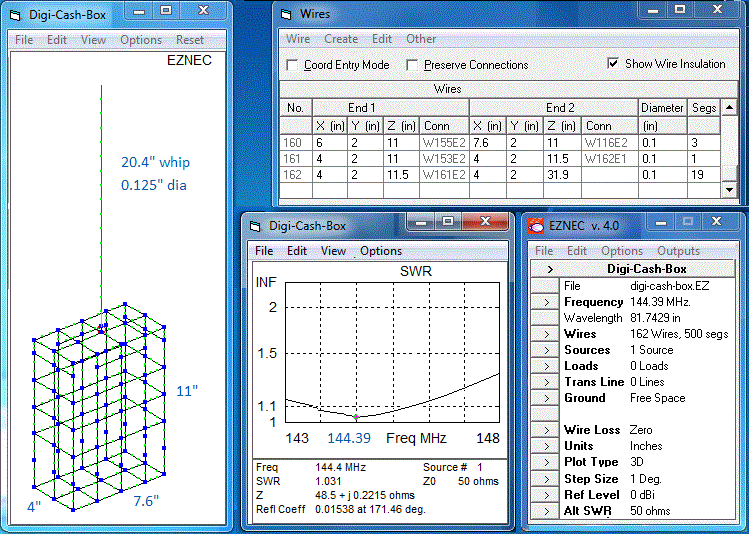This screenshot has width=749, height=534.
Task: Click the Wires table scroll down arrow
Action: pos(729,188)
